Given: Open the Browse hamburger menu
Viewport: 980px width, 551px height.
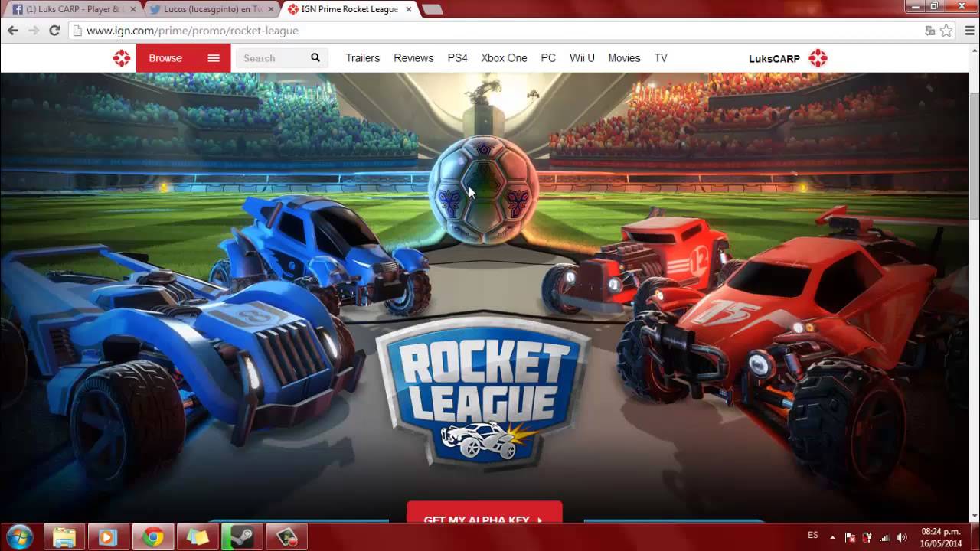Looking at the screenshot, I should click(214, 58).
